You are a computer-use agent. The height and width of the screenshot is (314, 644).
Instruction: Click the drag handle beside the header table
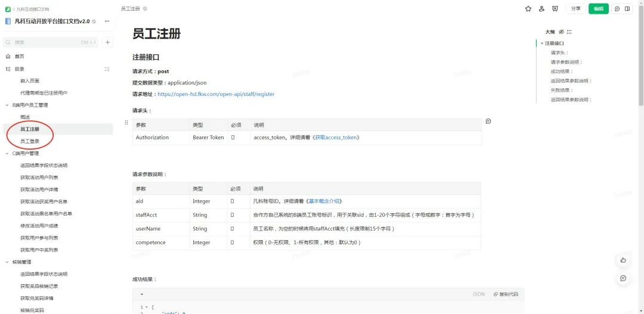[126, 123]
